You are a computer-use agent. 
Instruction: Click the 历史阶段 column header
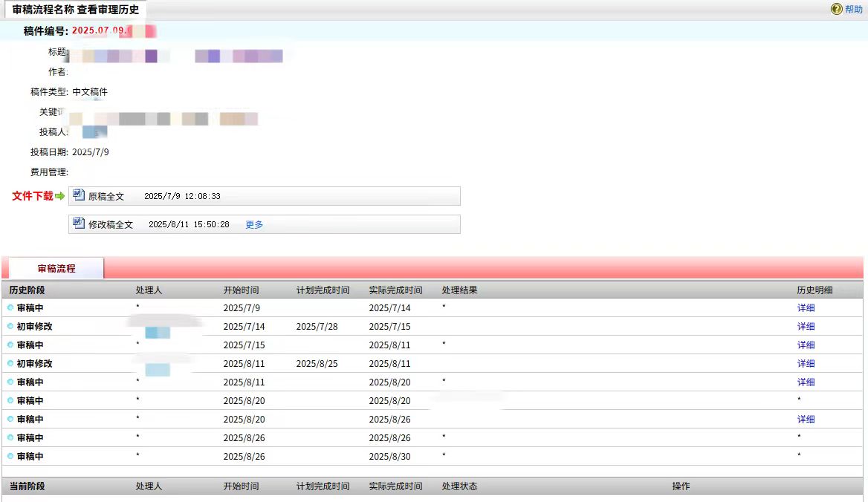pyautogui.click(x=27, y=290)
